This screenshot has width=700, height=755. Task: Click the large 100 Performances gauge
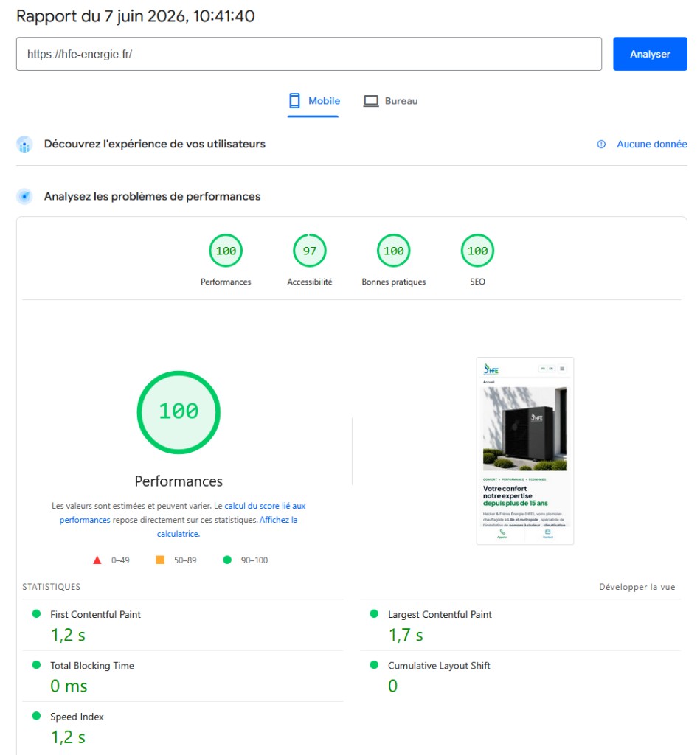pyautogui.click(x=179, y=412)
